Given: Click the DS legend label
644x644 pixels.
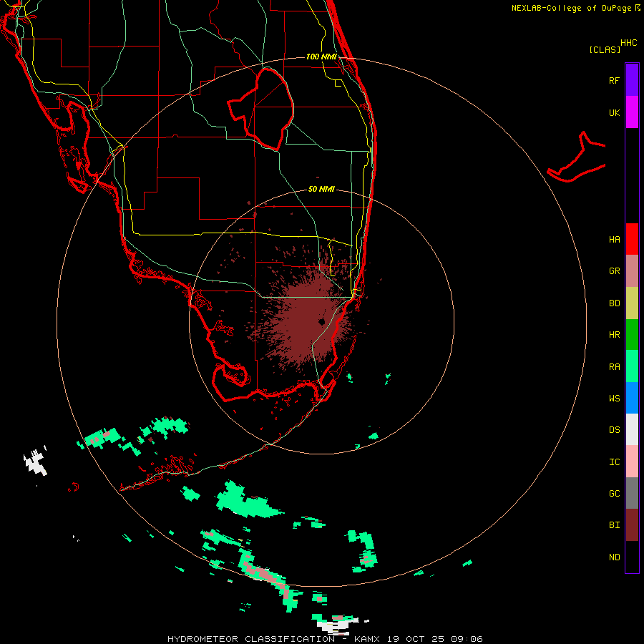Looking at the screenshot, I should pos(614,430).
